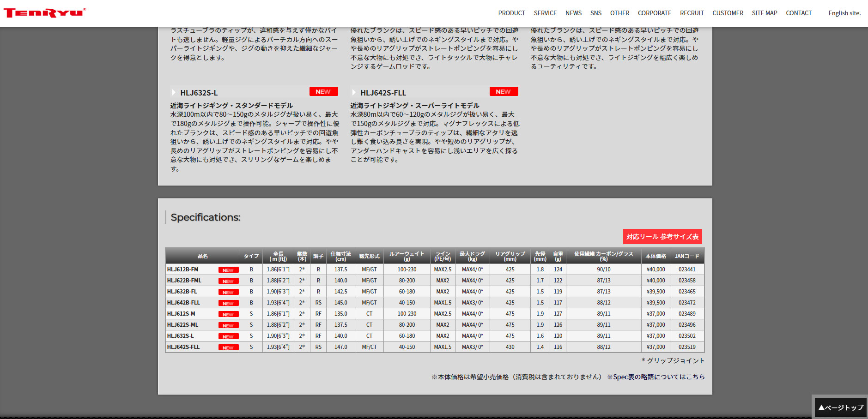Screen dimensions: 868x419
Task: Click NEW badge in HLJ642S-FLL table row
Action: (228, 347)
